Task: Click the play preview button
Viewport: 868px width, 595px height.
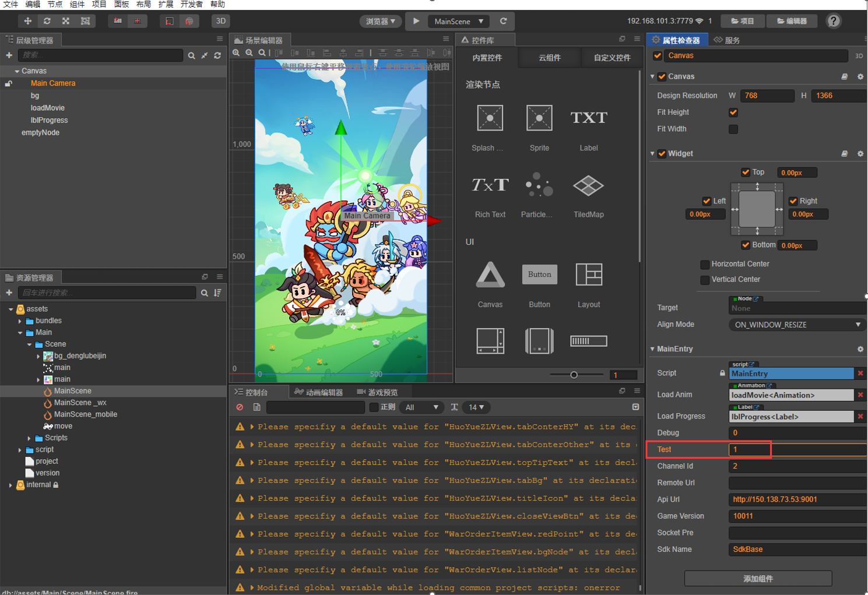Action: click(x=416, y=21)
